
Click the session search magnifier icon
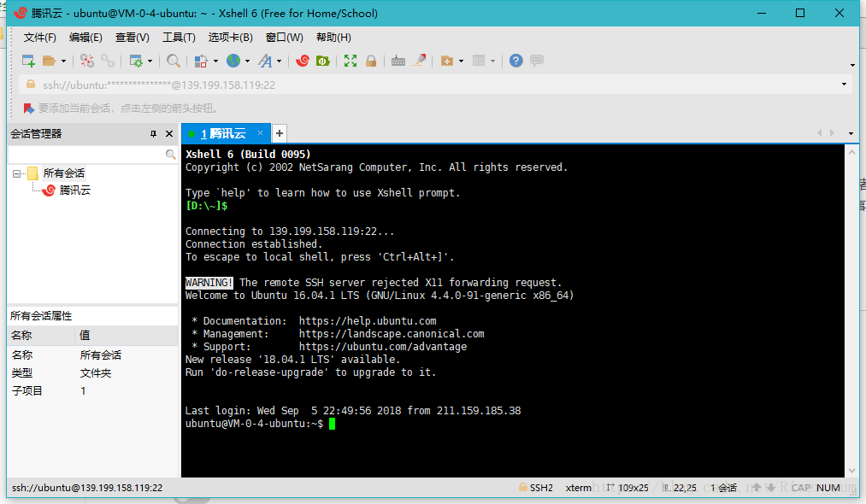(x=171, y=155)
